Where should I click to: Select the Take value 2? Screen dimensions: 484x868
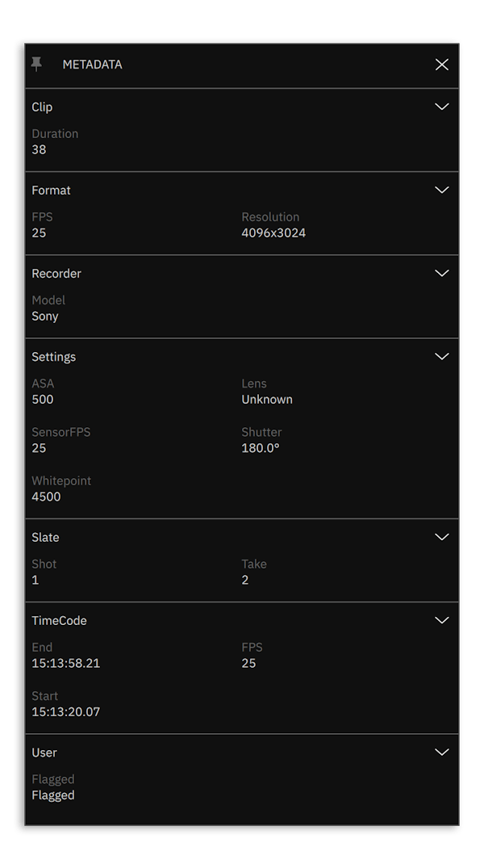point(245,580)
